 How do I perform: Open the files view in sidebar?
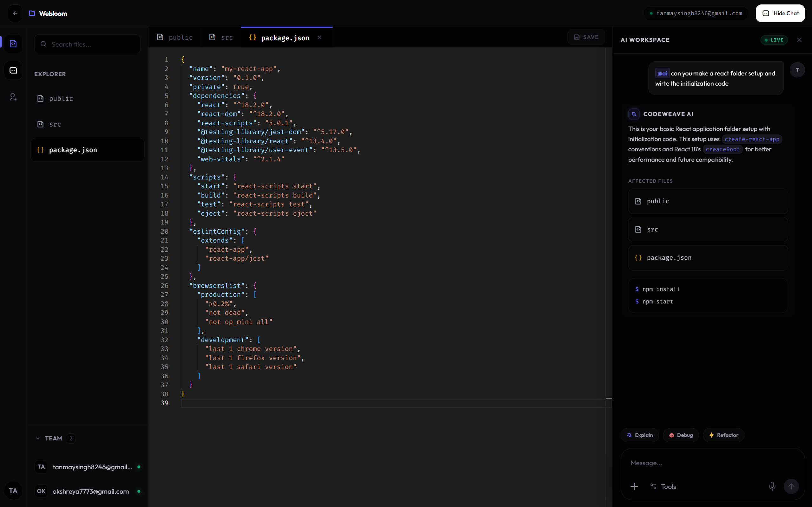coord(13,43)
